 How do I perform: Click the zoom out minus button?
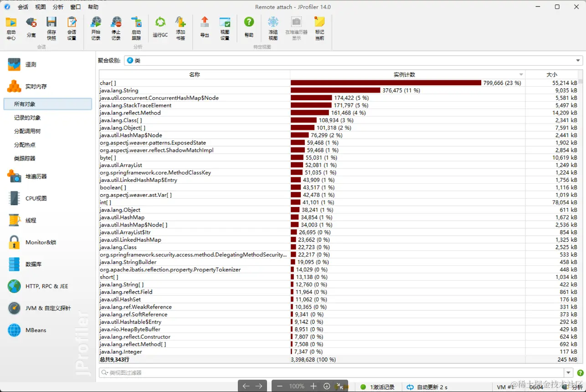click(279, 386)
